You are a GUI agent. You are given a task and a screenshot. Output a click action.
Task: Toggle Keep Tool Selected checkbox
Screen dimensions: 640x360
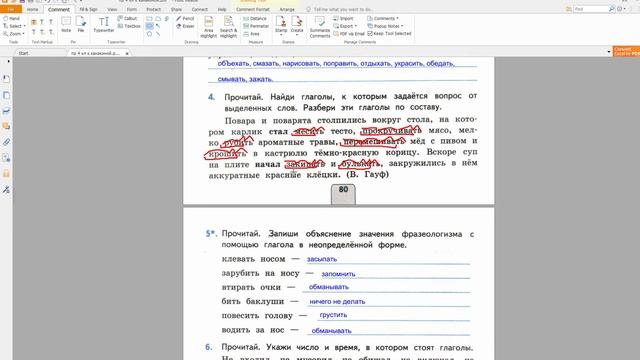[389, 34]
